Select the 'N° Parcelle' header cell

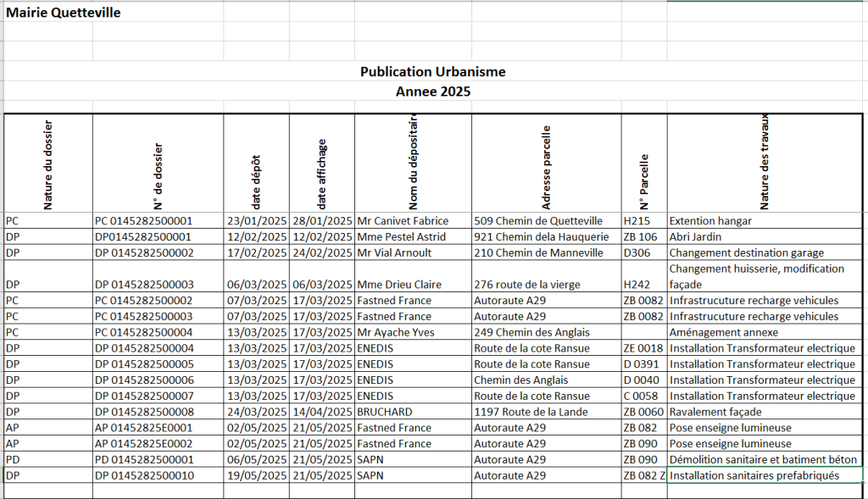pyautogui.click(x=644, y=164)
